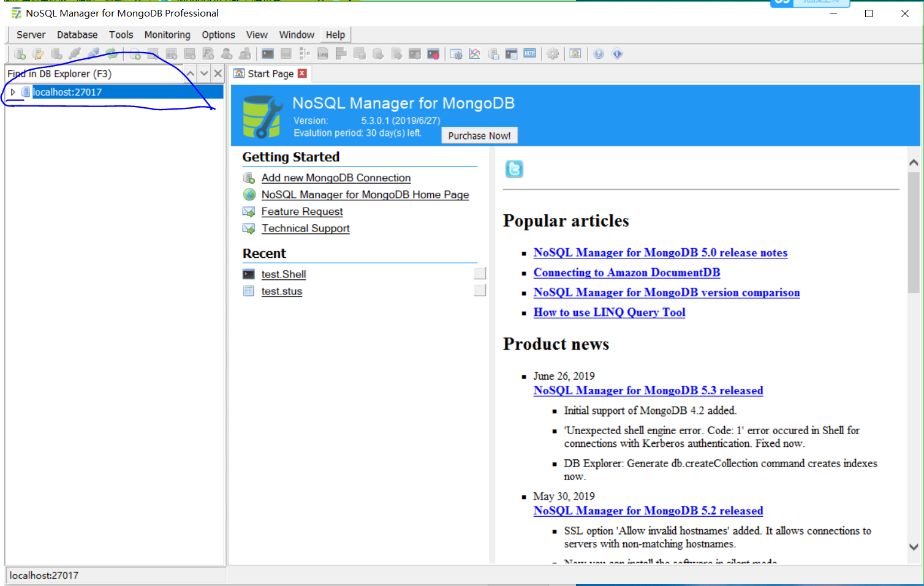
Task: Open options via the gear toolbar icon
Action: (x=553, y=54)
